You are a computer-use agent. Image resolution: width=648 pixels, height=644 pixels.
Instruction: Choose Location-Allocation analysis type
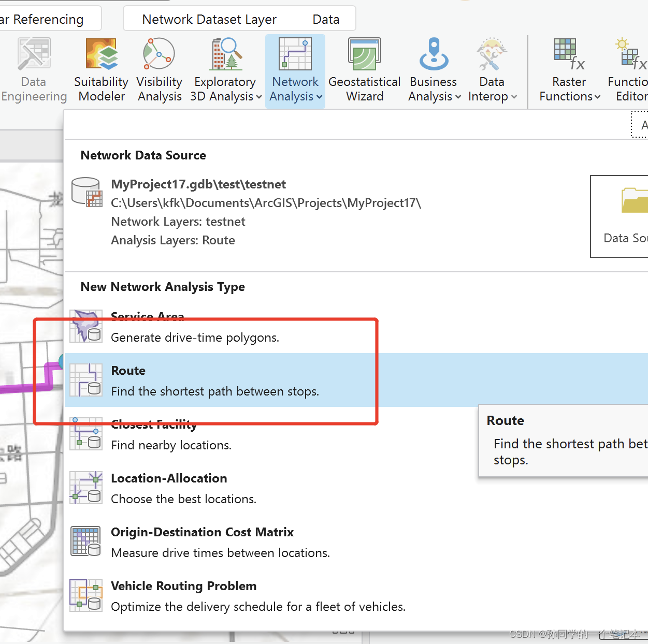356,488
